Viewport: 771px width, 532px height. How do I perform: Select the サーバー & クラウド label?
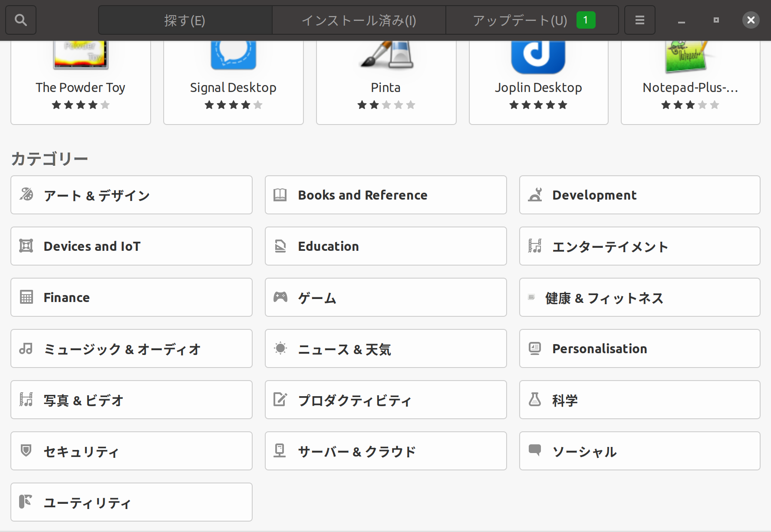tap(357, 452)
